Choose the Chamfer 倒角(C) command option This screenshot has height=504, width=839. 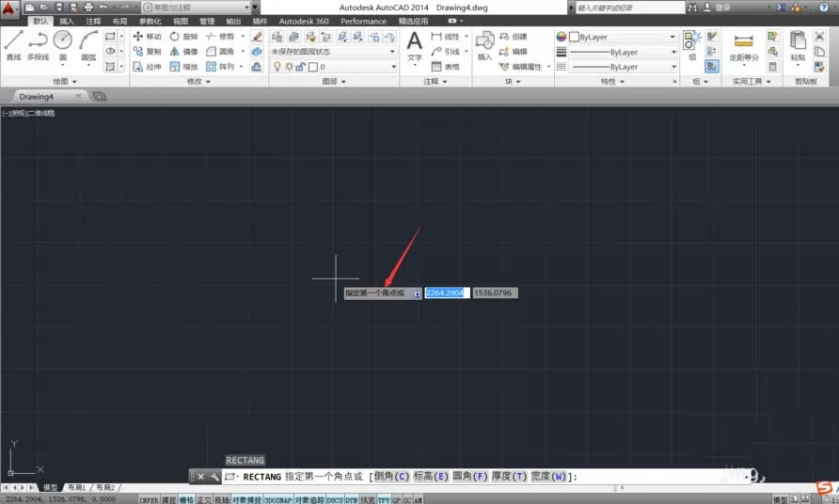(391, 476)
